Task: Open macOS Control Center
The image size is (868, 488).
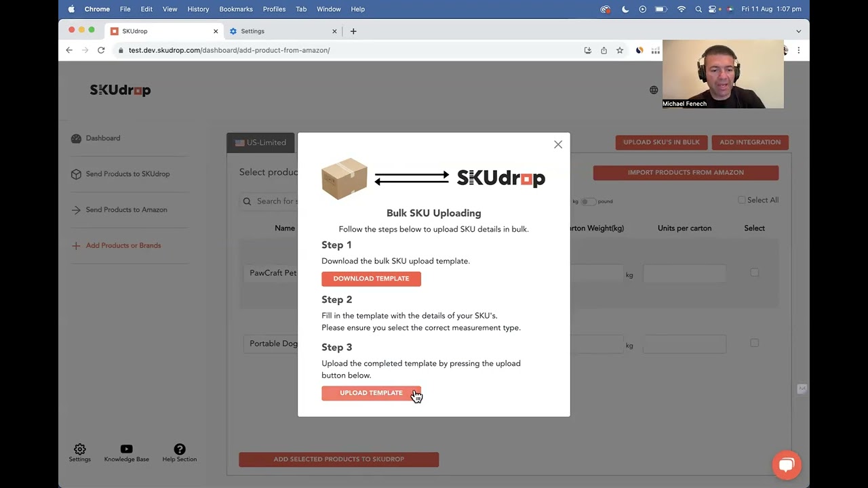Action: (713, 9)
